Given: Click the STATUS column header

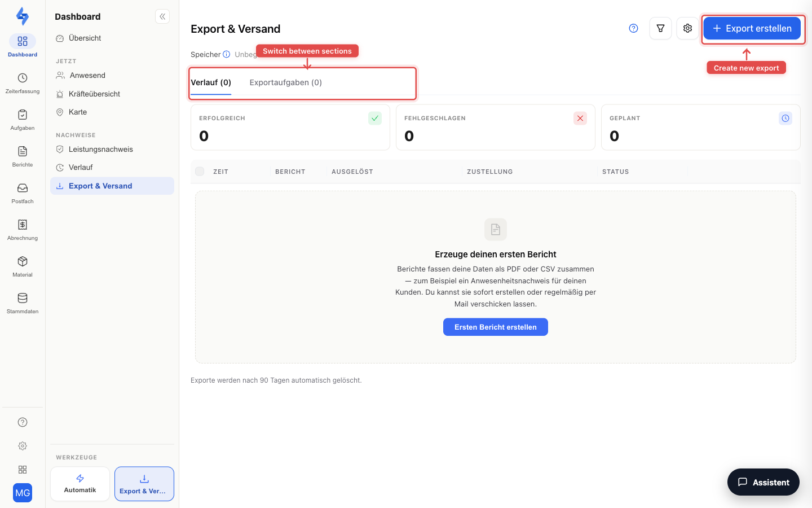Looking at the screenshot, I should (x=616, y=172).
